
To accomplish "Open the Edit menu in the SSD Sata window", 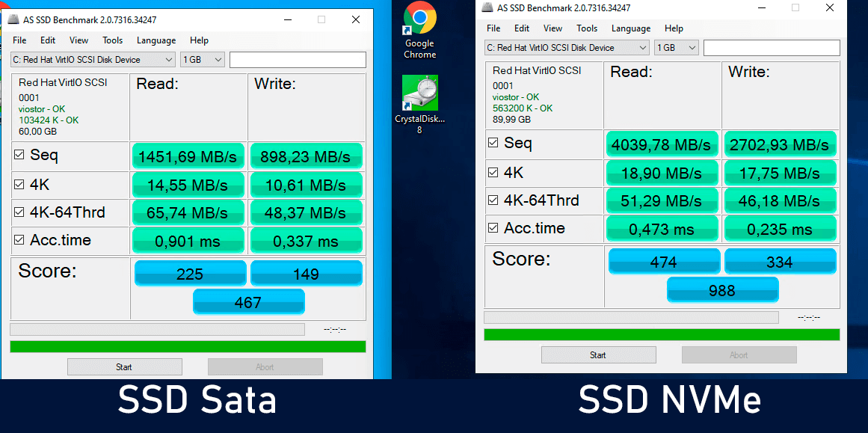I will (x=48, y=40).
